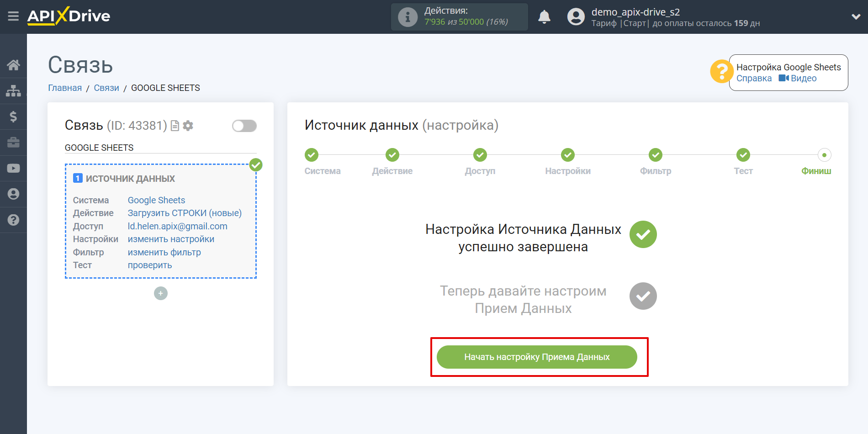Click the demo_apix-drive_s2 username
The image size is (868, 434).
(635, 12)
